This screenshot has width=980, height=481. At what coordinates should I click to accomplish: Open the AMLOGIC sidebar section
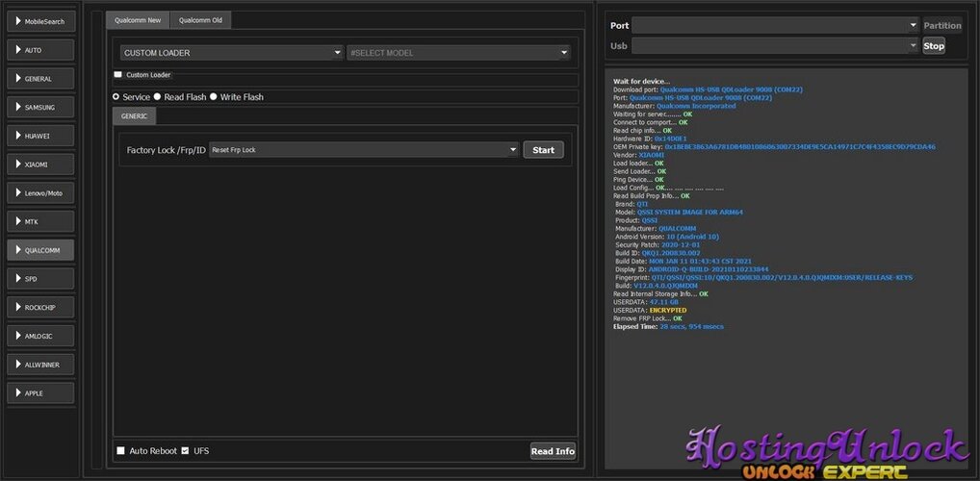pos(40,336)
